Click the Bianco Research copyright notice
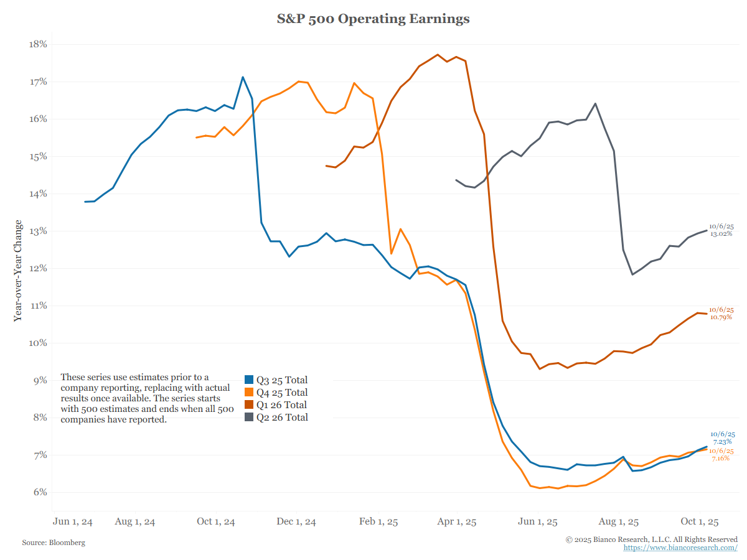 pyautogui.click(x=652, y=539)
